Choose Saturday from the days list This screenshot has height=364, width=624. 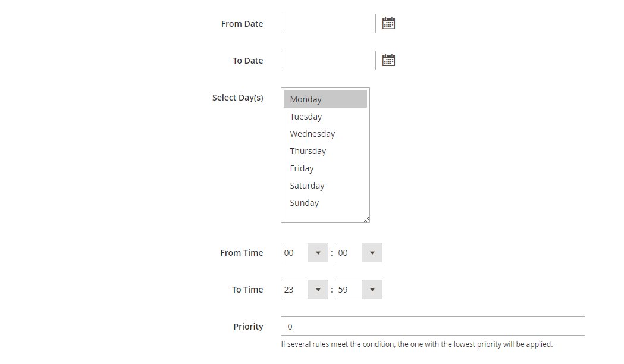click(325, 186)
